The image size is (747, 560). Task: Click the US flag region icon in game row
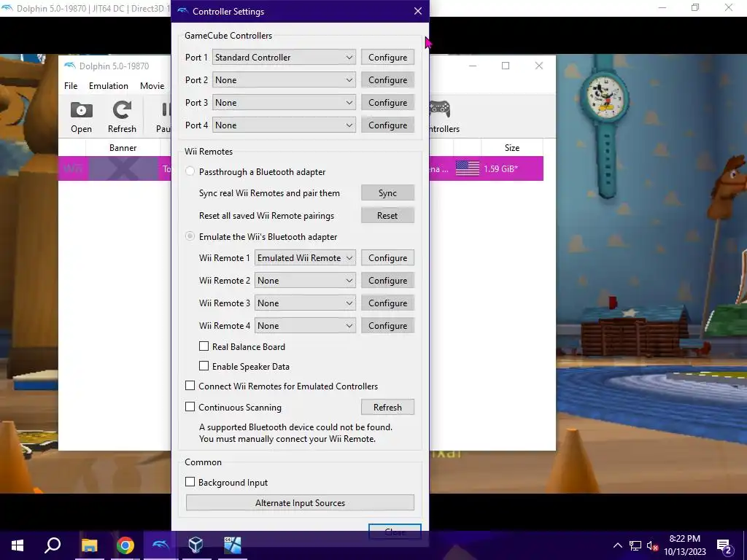coord(468,168)
